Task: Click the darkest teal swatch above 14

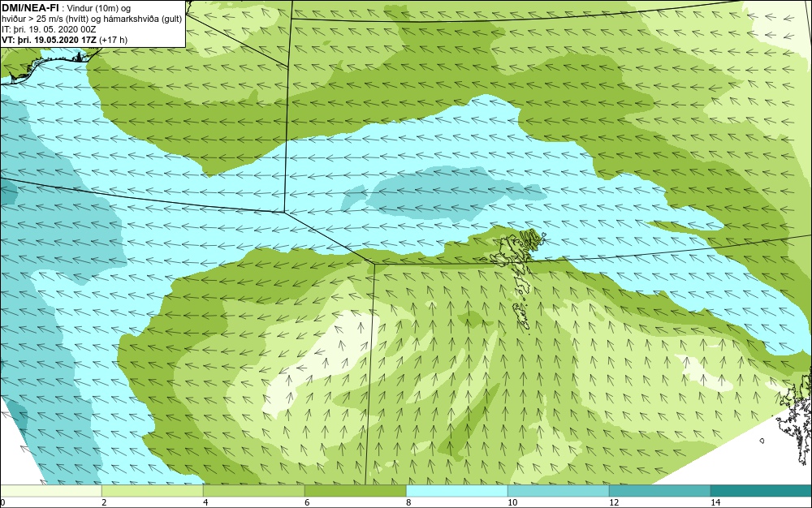Action: [x=762, y=491]
